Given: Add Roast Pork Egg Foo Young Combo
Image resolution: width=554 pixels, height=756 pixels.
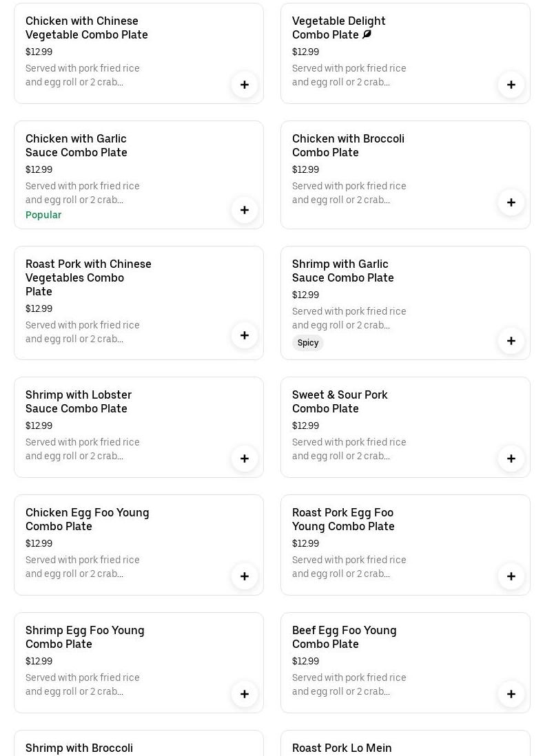Looking at the screenshot, I should pos(511,576).
